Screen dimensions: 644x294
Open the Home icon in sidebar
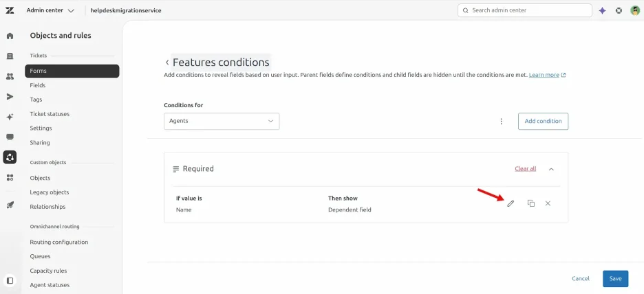point(10,36)
